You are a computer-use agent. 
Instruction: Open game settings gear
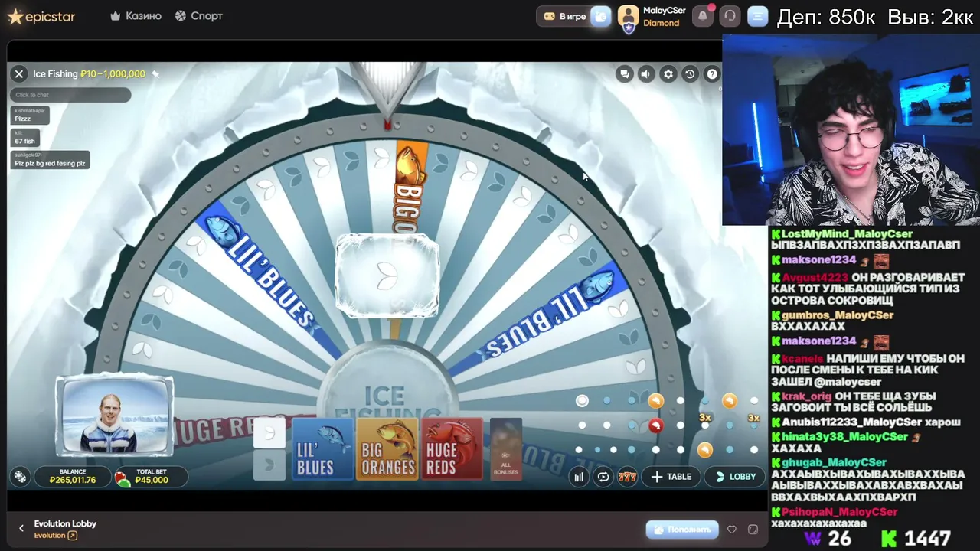point(668,74)
